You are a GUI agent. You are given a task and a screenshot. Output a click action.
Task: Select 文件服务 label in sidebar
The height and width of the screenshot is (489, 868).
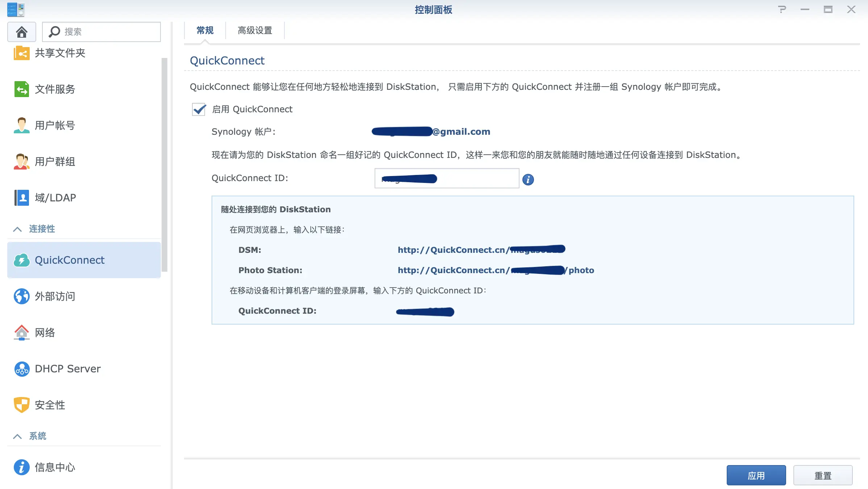point(55,89)
